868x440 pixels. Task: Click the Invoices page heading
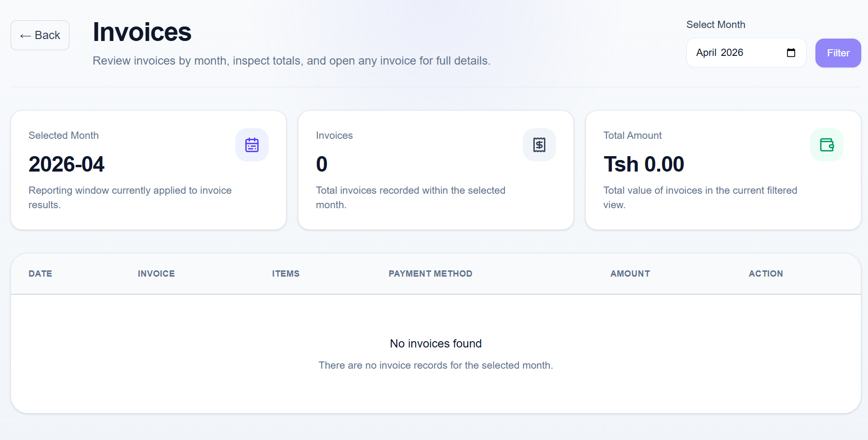coord(142,32)
